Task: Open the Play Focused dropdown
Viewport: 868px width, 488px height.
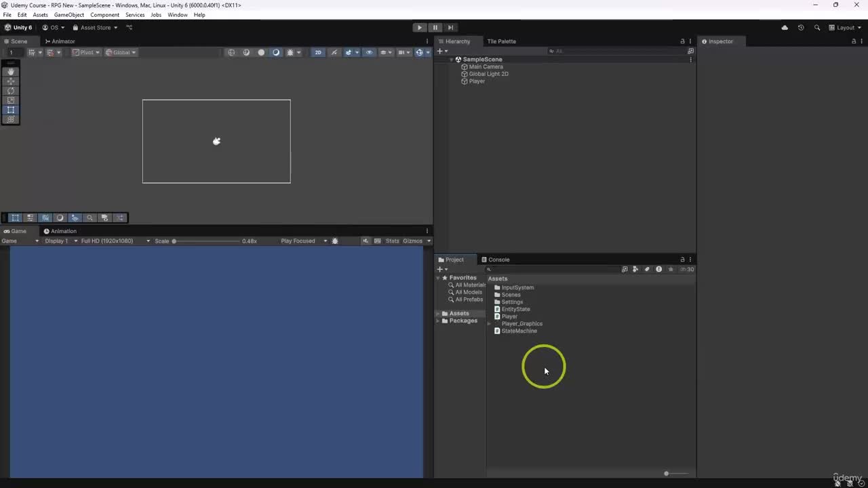Action: point(304,241)
